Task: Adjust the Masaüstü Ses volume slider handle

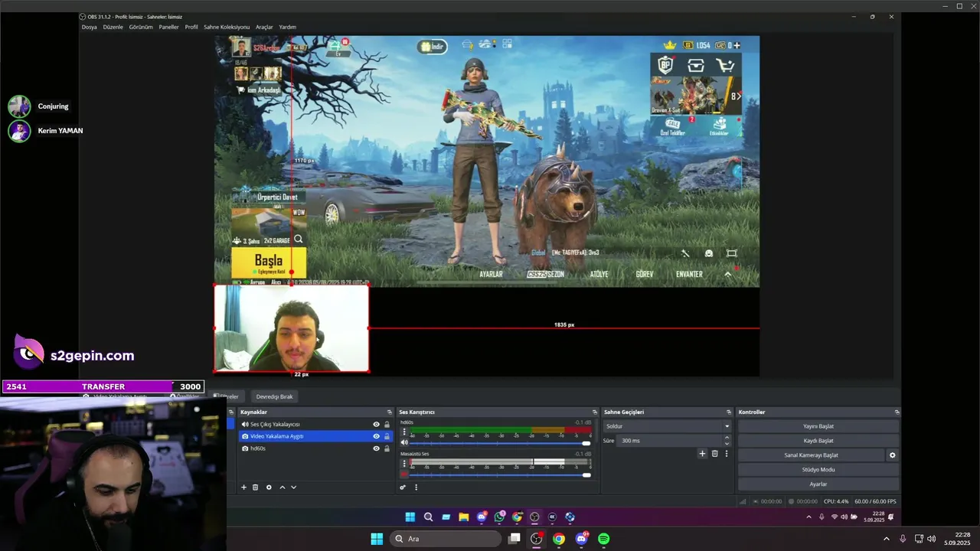Action: pyautogui.click(x=586, y=474)
